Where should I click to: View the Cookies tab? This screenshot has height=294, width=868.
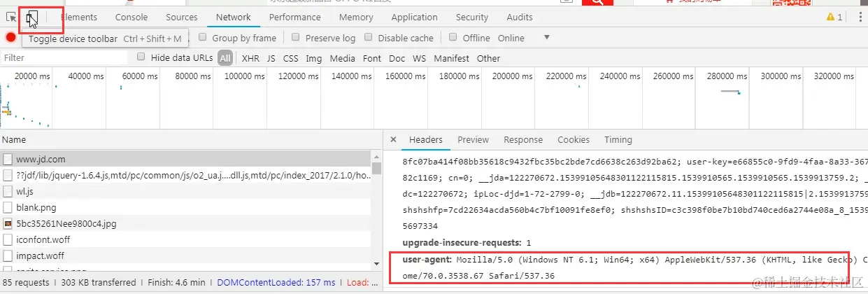(x=574, y=139)
